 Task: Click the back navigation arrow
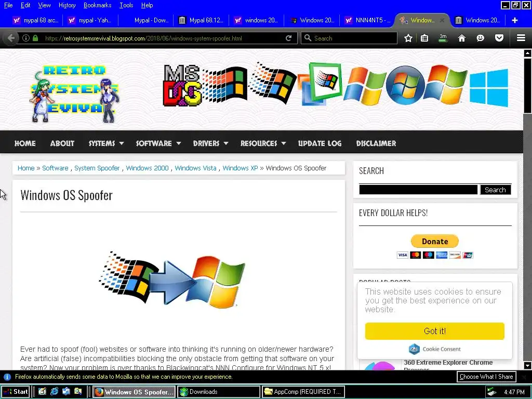pos(10,38)
